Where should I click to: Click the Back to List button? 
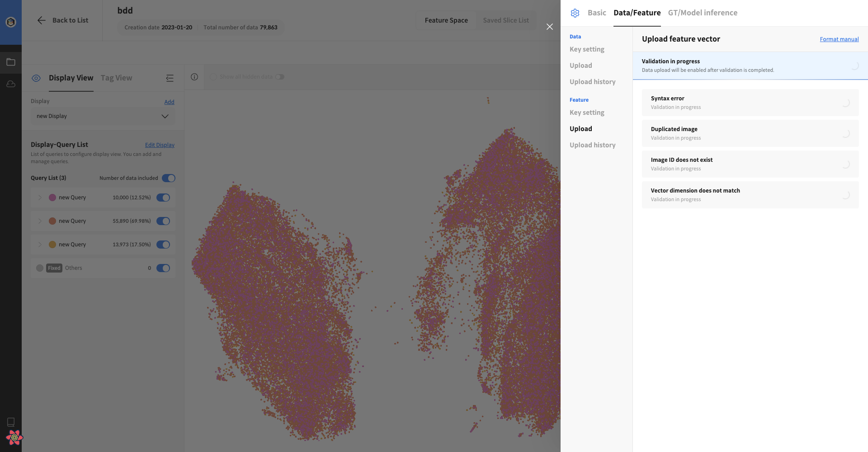pos(63,20)
